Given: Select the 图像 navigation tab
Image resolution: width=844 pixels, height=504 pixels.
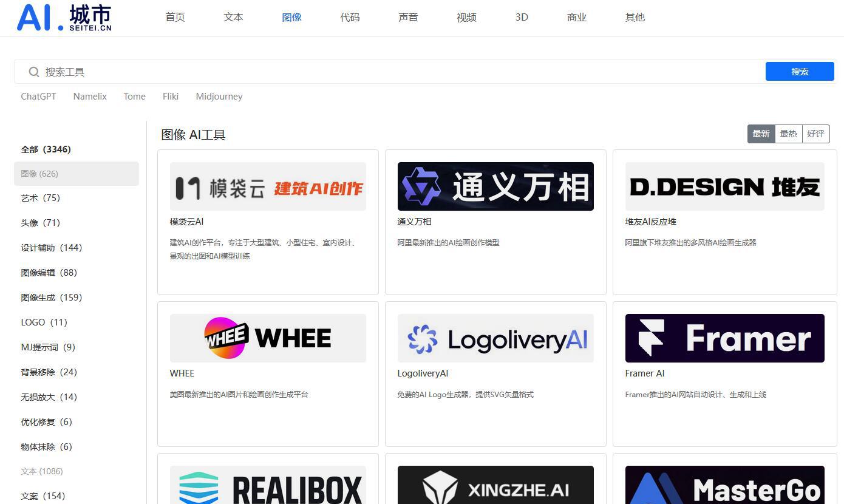Looking at the screenshot, I should pyautogui.click(x=291, y=18).
